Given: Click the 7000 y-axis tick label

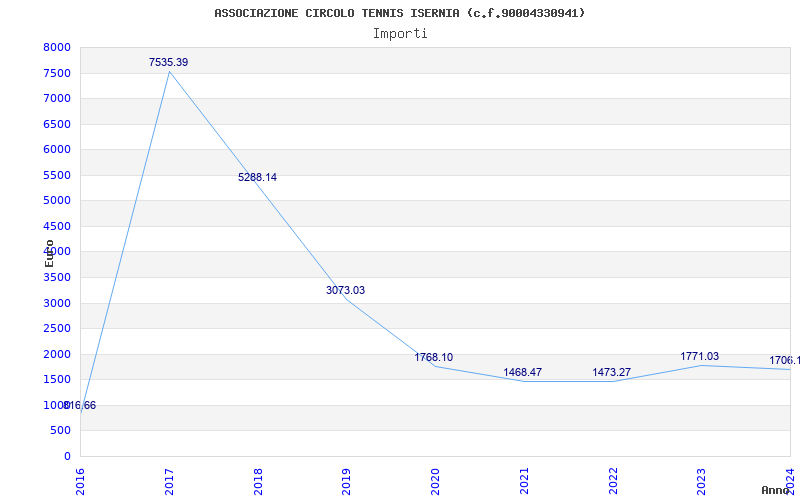Looking at the screenshot, I should coord(57,98).
